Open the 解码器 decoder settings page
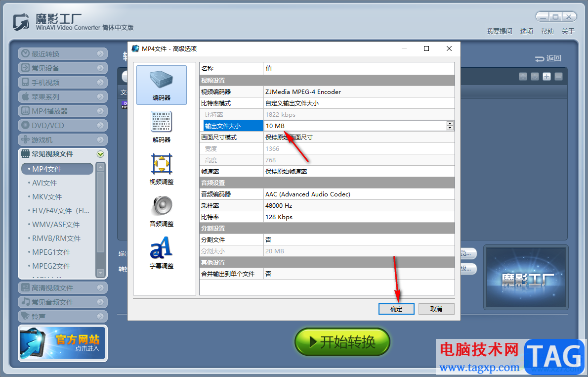This screenshot has height=377, width=588. coord(162,127)
